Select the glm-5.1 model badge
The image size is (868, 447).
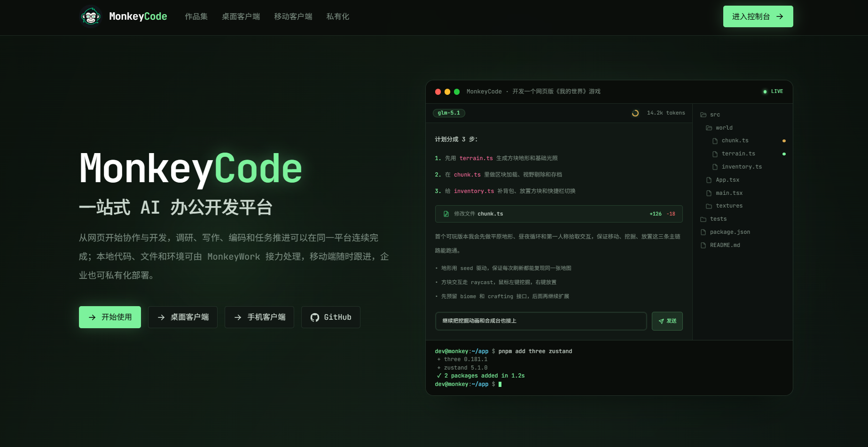click(x=449, y=113)
